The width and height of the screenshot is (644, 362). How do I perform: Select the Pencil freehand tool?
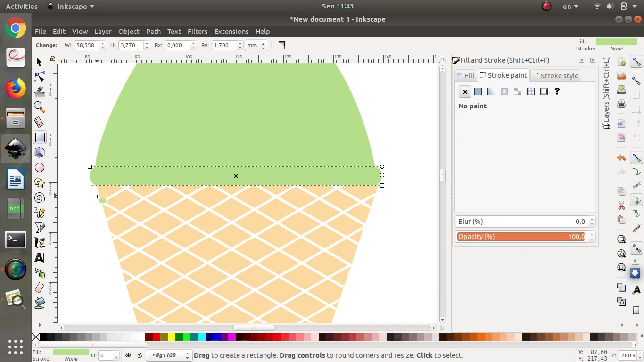click(40, 213)
